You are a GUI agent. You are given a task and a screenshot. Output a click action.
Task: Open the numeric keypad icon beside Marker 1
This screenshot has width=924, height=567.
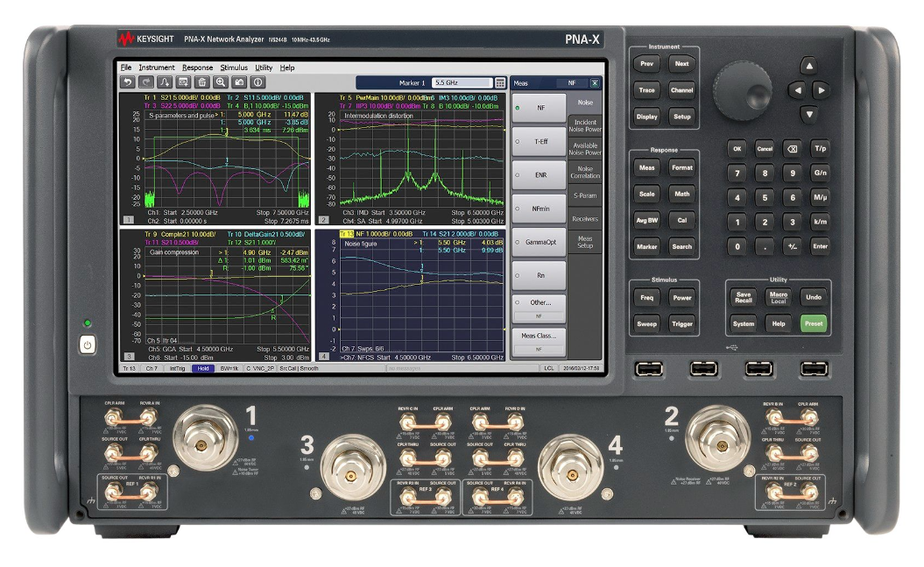click(500, 83)
